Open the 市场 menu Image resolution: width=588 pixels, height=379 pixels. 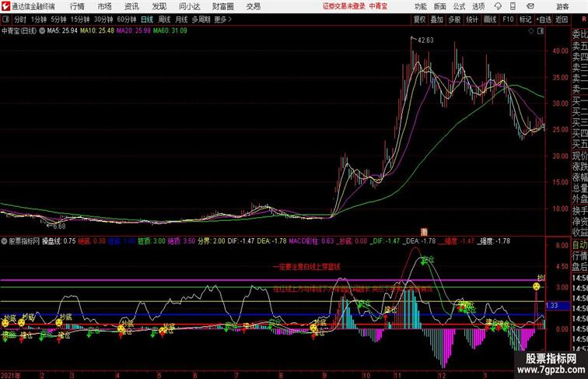click(105, 6)
